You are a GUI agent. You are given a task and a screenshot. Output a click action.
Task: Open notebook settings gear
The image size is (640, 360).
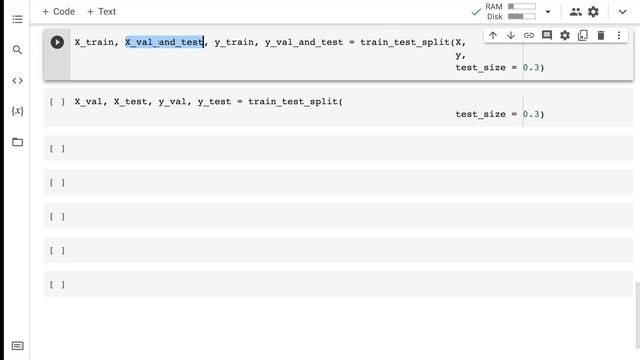[x=593, y=12]
